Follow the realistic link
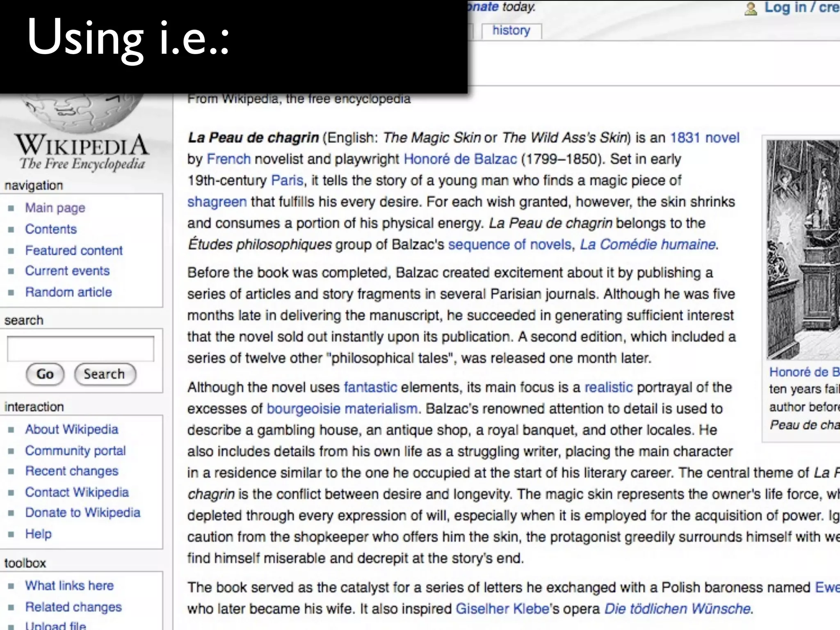Viewport: 840px width, 630px height. (609, 387)
